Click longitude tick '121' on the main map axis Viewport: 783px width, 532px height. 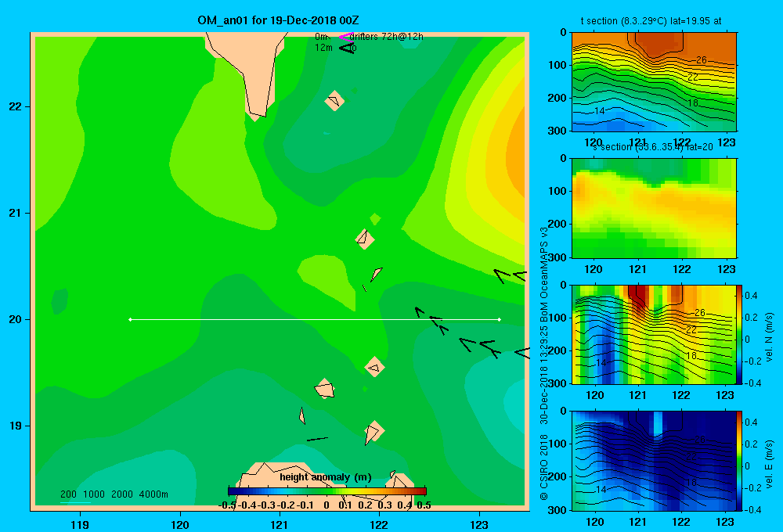(280, 524)
